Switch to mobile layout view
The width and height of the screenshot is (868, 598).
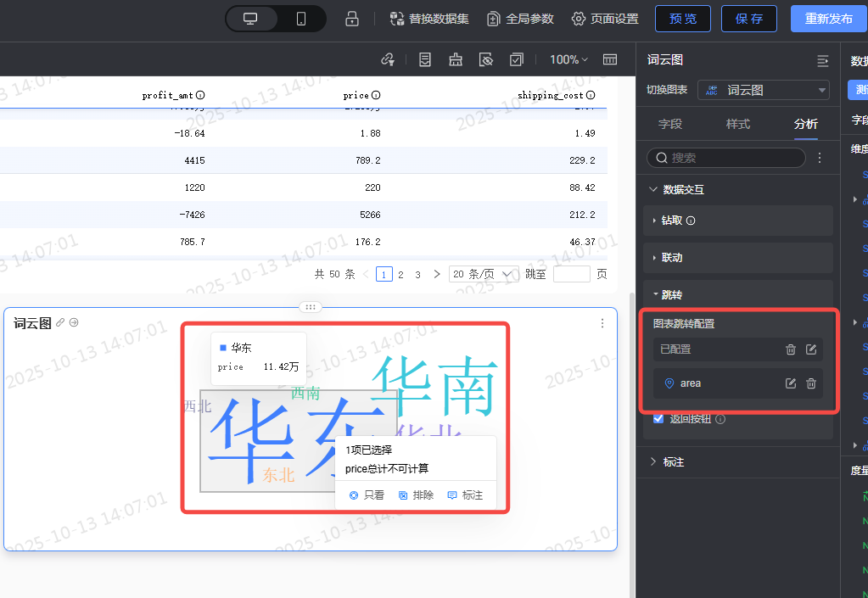[301, 19]
